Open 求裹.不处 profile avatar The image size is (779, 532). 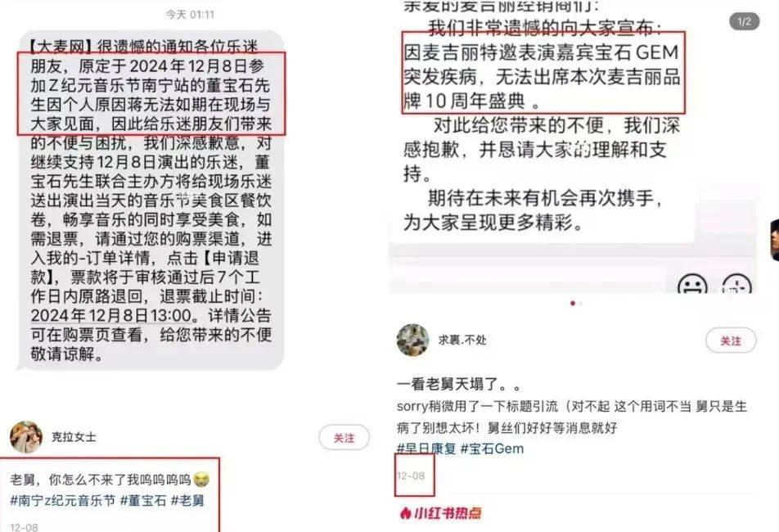click(x=413, y=340)
